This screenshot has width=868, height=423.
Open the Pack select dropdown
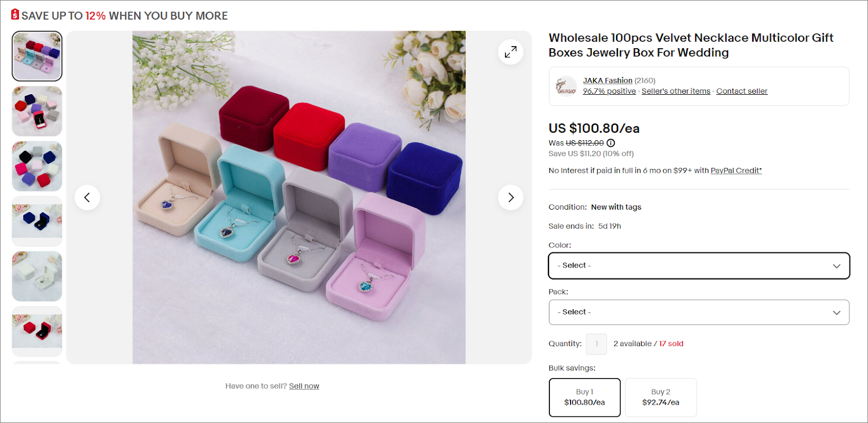pos(699,313)
